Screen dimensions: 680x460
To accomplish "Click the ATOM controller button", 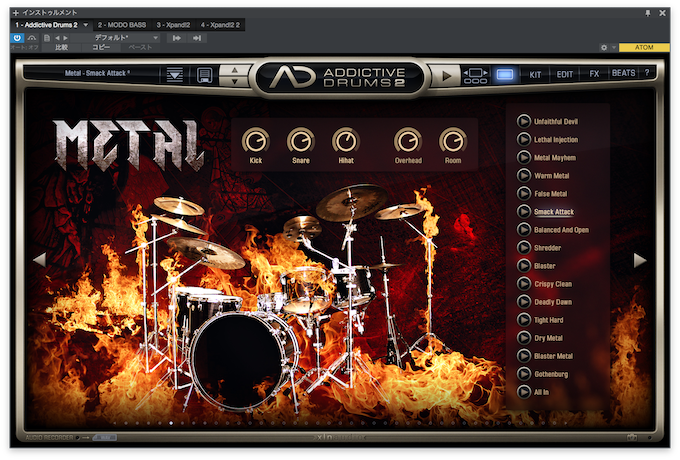I will (644, 47).
